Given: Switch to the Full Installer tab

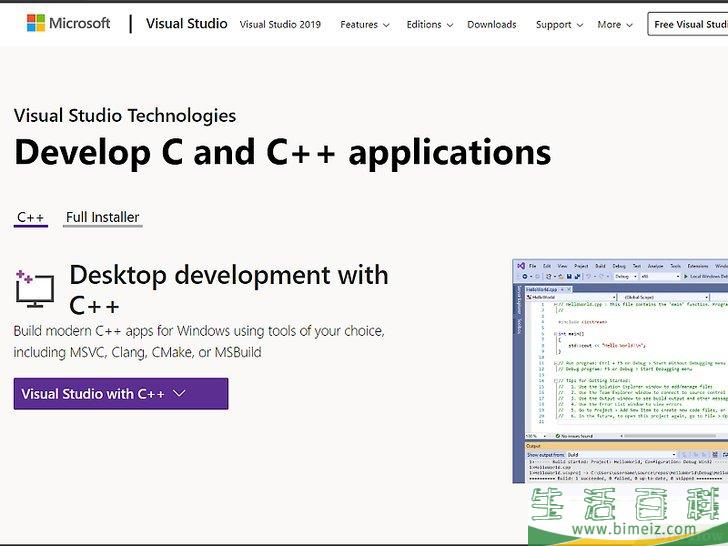Looking at the screenshot, I should tap(103, 217).
